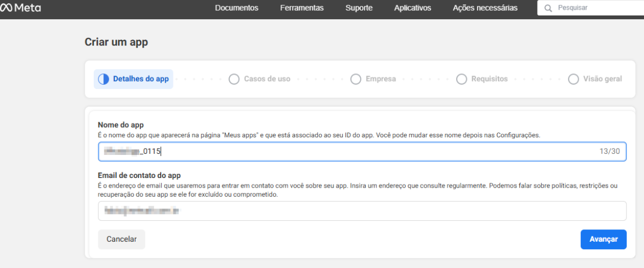Click the circle icon beside Requisitos
Viewport: 644px width, 268px height.
[x=461, y=79]
